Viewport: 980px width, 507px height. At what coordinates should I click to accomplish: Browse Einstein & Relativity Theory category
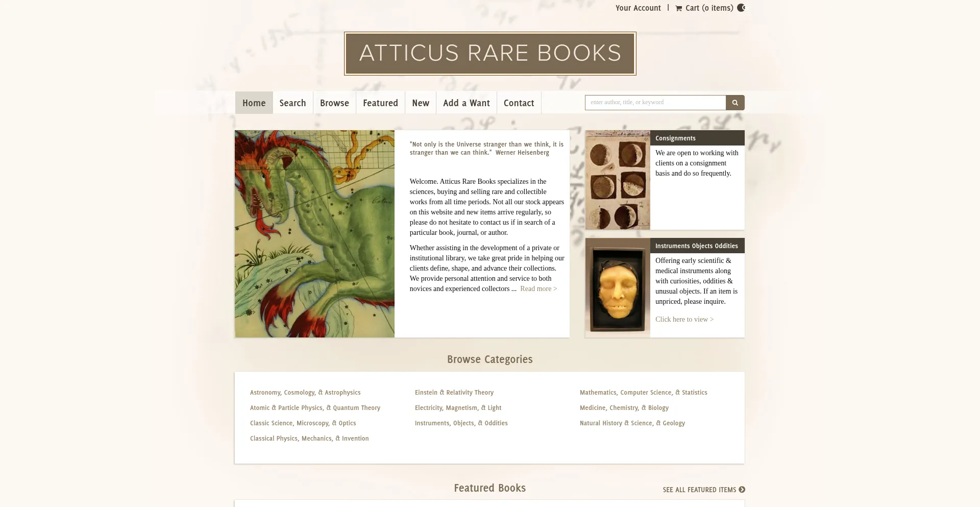[454, 393]
